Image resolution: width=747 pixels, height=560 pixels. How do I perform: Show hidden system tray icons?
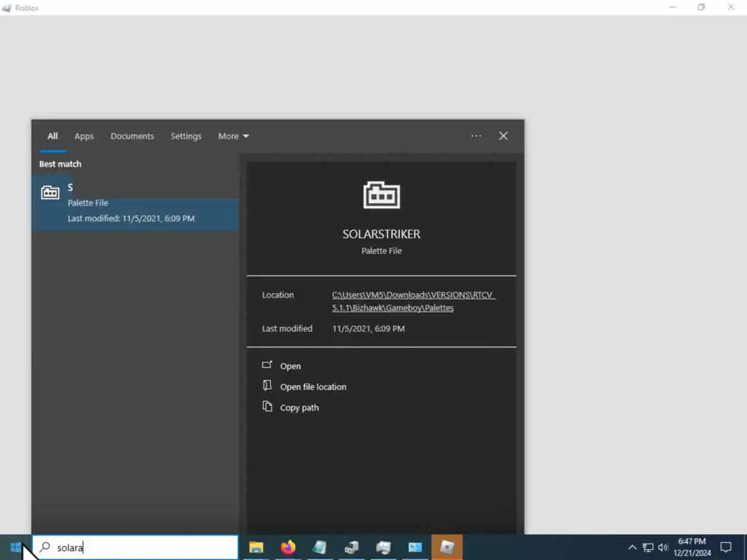point(632,548)
